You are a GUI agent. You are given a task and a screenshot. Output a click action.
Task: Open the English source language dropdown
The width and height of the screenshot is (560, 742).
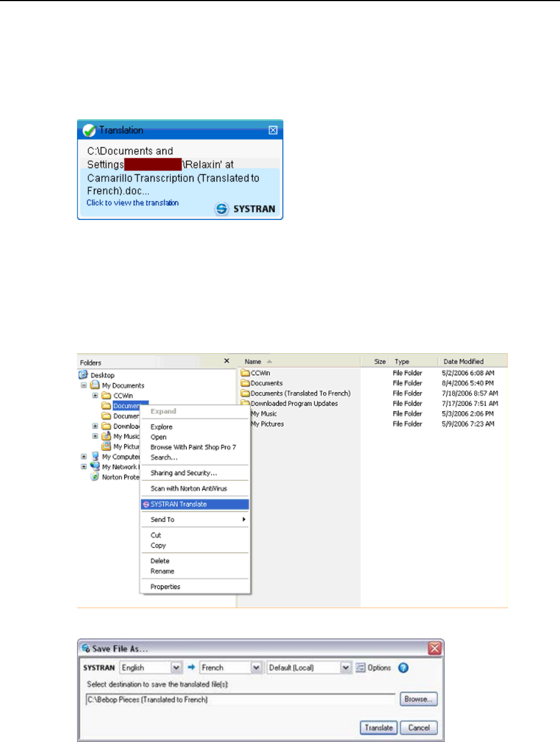point(177,667)
